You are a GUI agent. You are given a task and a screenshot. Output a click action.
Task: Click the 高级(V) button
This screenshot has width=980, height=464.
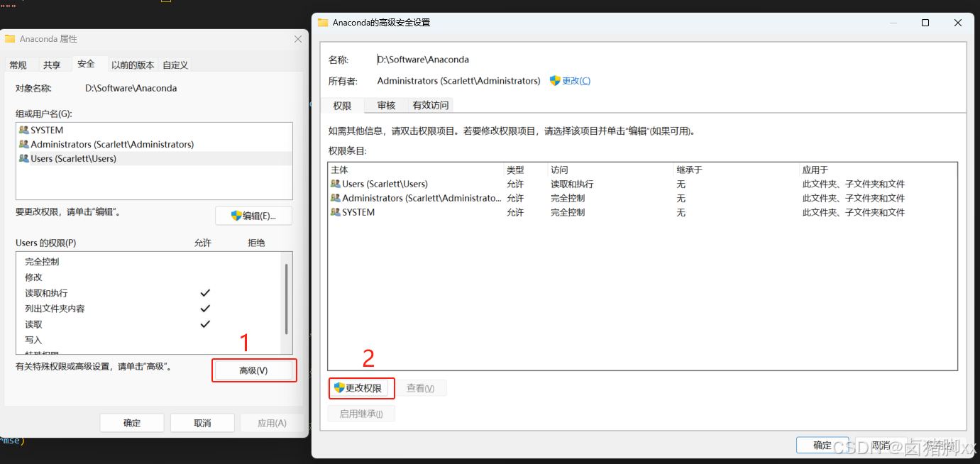point(254,370)
